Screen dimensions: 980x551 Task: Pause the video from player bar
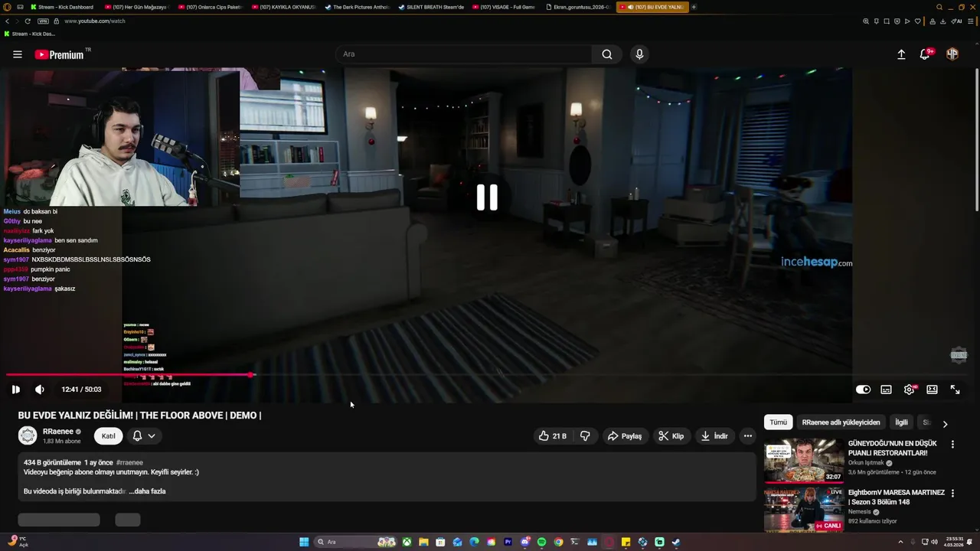15,390
